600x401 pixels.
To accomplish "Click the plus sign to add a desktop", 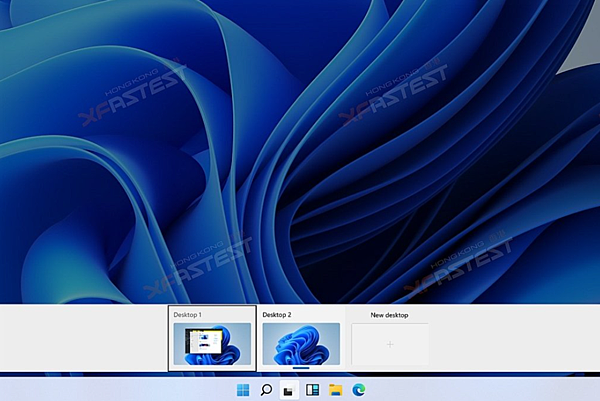I will (x=390, y=345).
